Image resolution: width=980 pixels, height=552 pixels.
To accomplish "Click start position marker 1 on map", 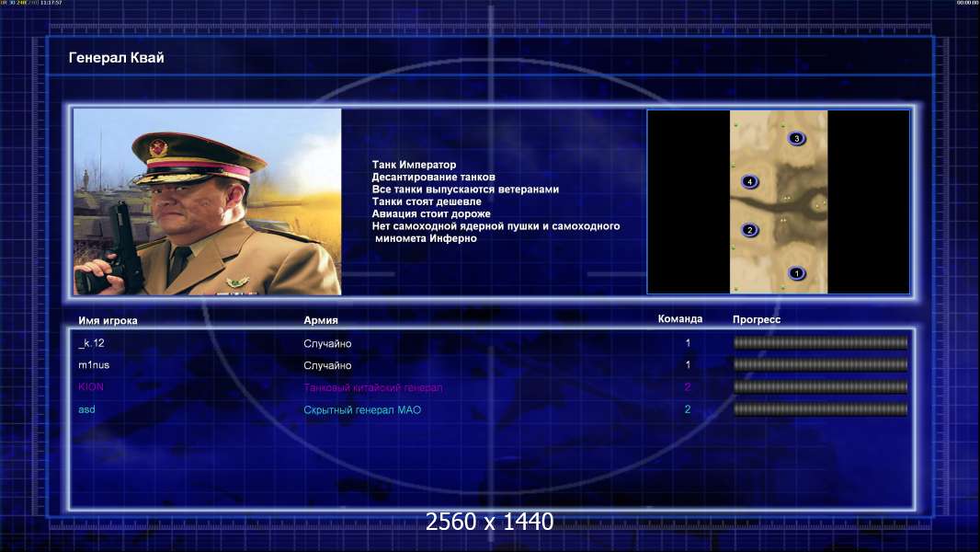I will (796, 273).
